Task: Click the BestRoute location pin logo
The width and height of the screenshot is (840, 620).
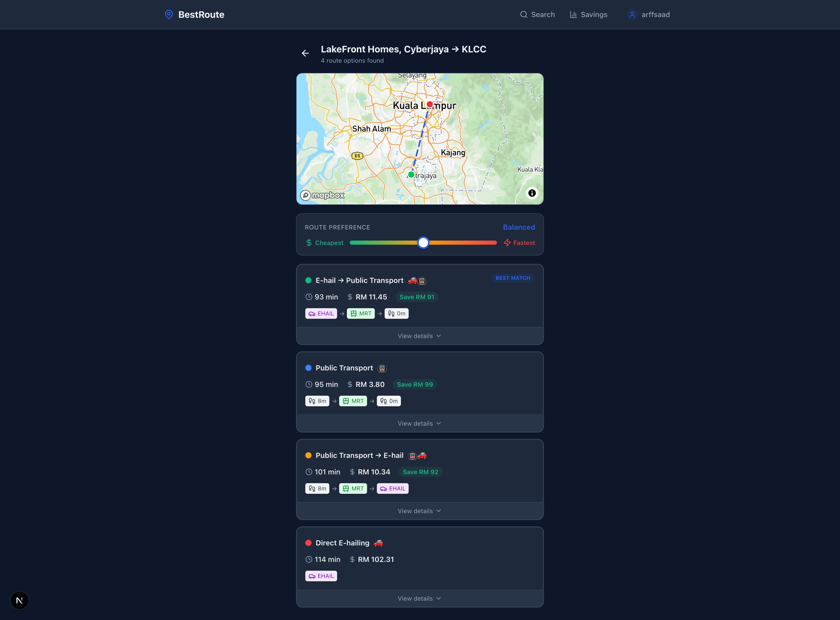Action: tap(169, 14)
